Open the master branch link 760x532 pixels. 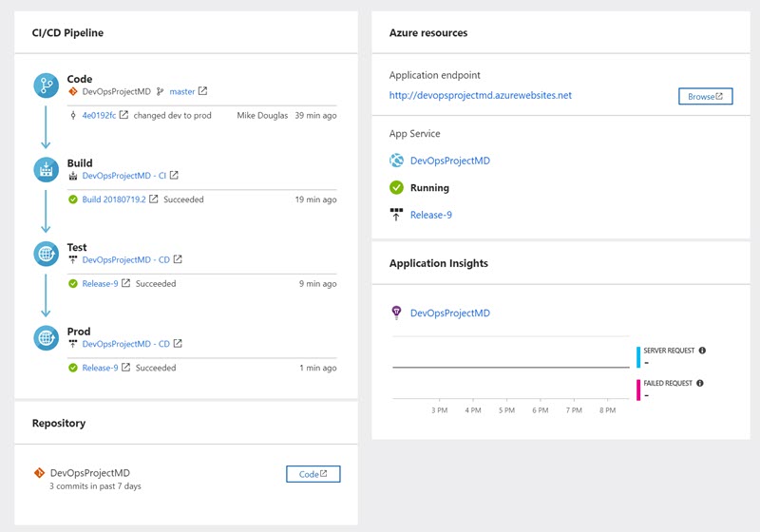click(x=182, y=91)
